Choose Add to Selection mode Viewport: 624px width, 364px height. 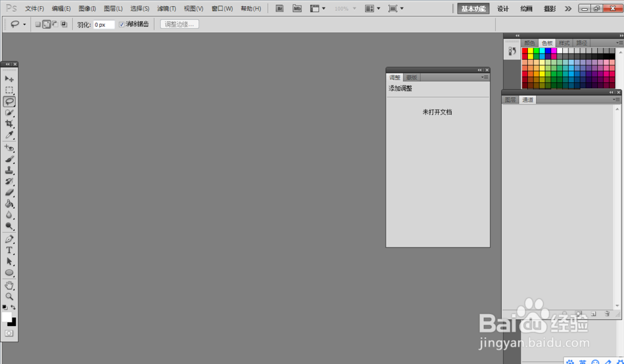47,24
